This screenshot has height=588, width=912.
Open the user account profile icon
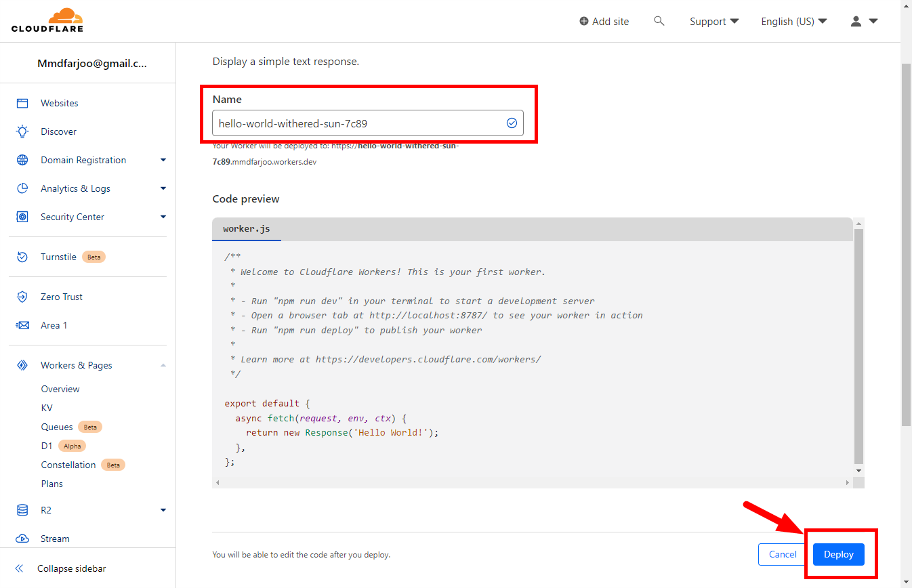point(856,21)
